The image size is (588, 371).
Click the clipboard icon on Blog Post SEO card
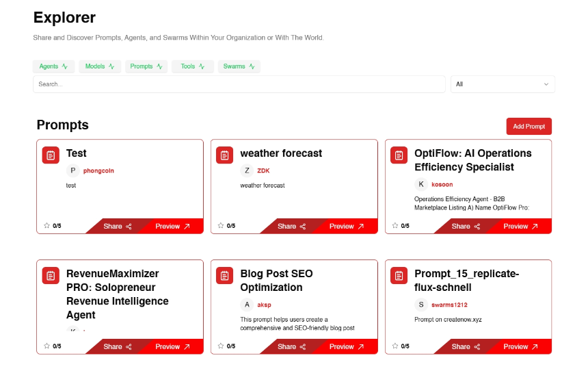tap(225, 276)
